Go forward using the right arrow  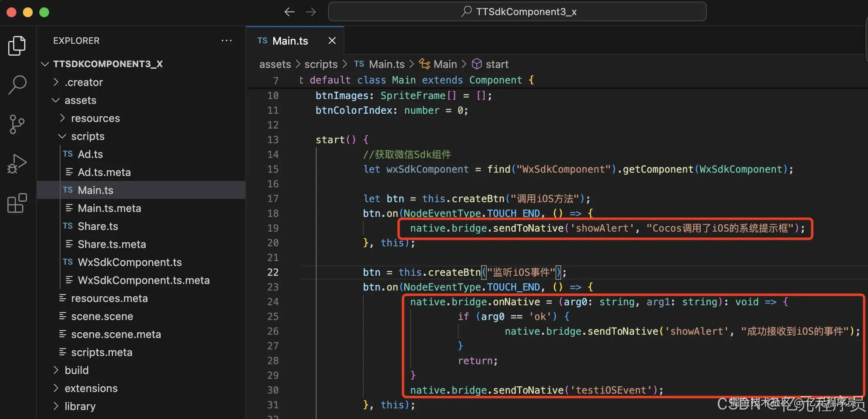click(311, 12)
